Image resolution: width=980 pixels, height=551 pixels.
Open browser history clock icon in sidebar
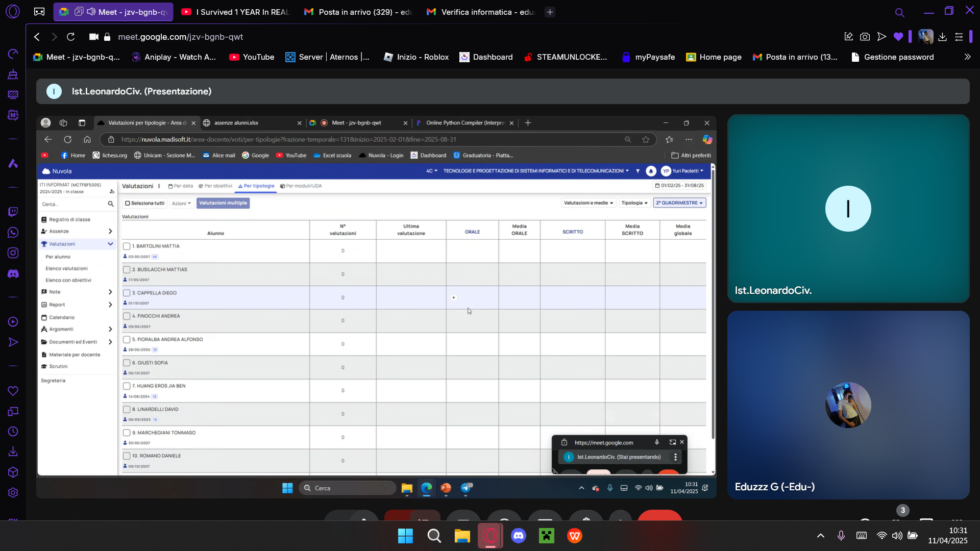(x=13, y=432)
